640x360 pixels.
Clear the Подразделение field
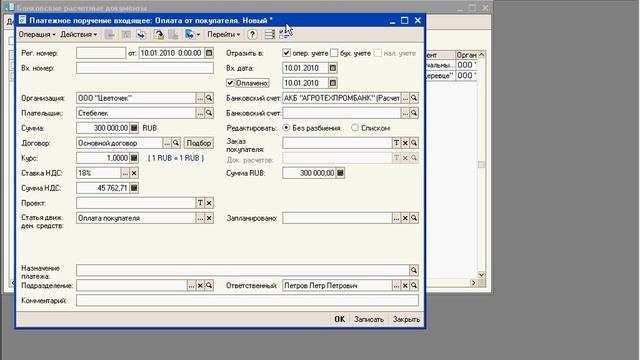coord(200,285)
